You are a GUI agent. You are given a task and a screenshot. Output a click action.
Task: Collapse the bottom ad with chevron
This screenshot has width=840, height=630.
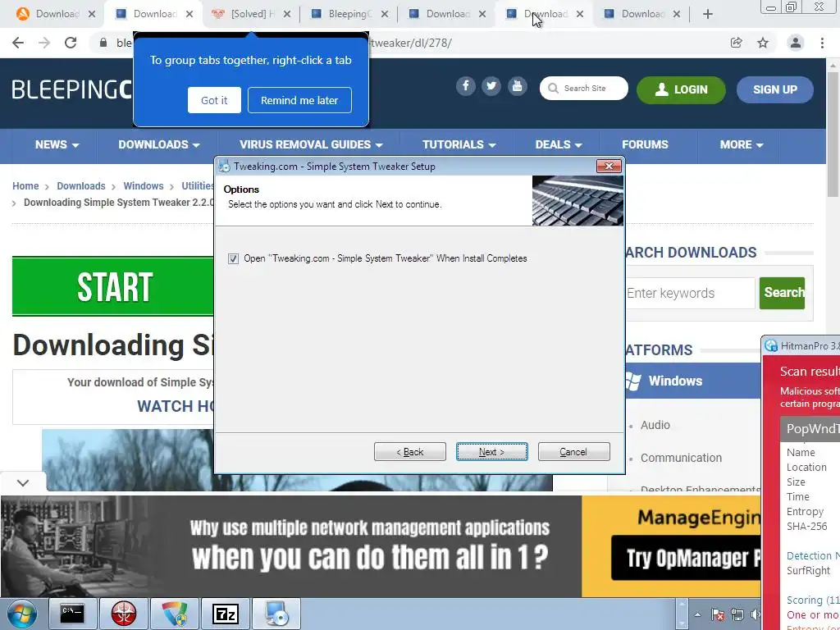point(23,483)
